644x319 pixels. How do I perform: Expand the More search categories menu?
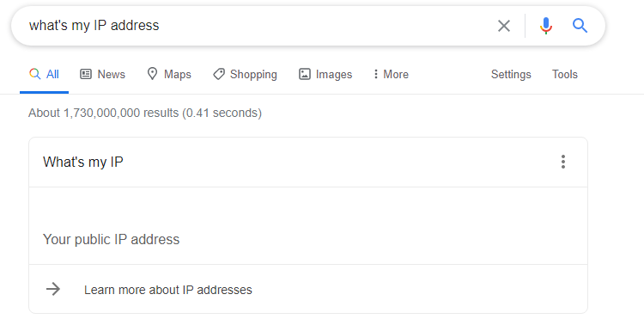pyautogui.click(x=391, y=75)
